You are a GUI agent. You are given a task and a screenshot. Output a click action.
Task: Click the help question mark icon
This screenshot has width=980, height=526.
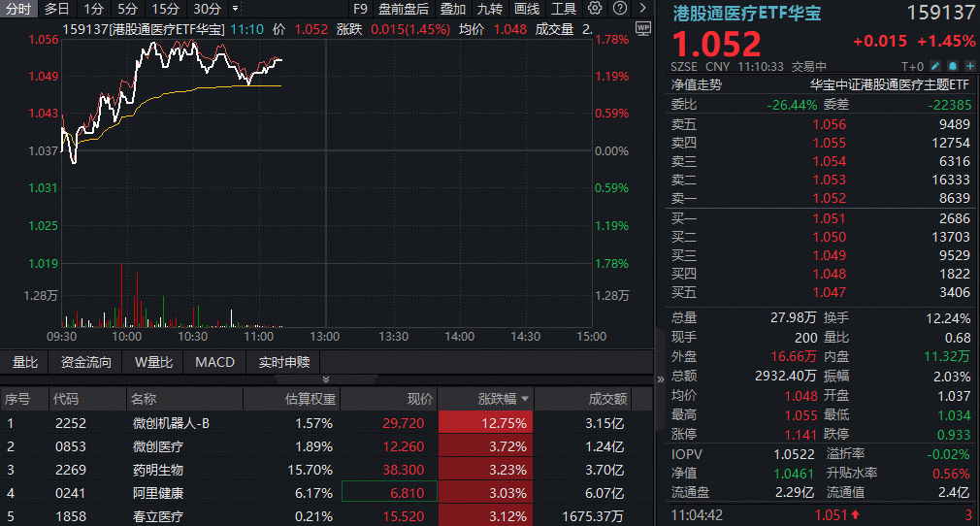pyautogui.click(x=619, y=9)
